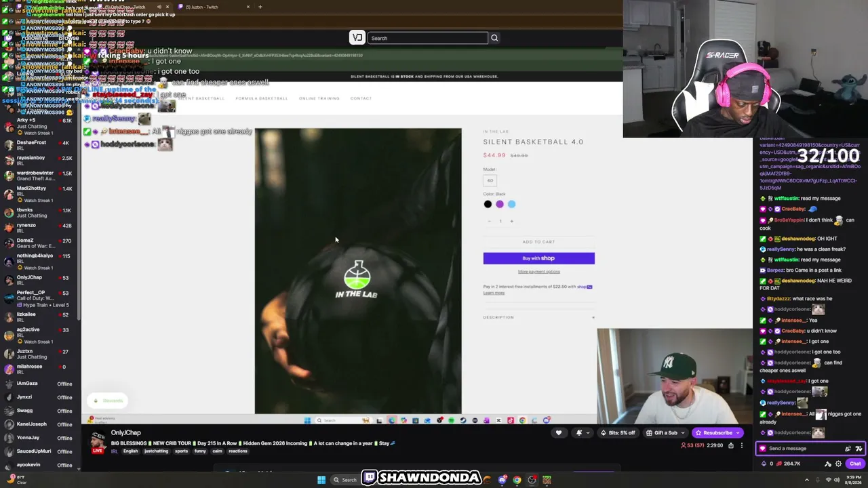868x488 pixels.
Task: Click the IRL category link
Action: (115, 451)
